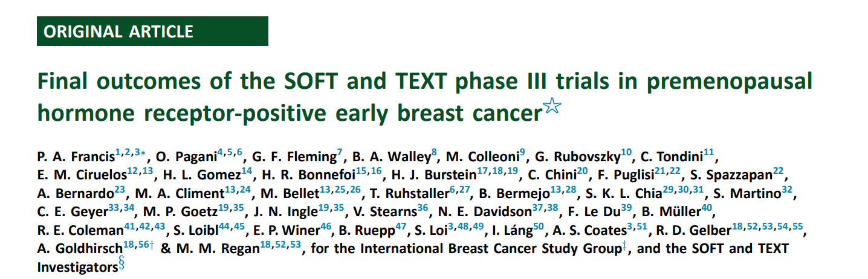Follow affiliation 32 after S. Martino
The height and width of the screenshot is (279, 868).
coord(786,190)
